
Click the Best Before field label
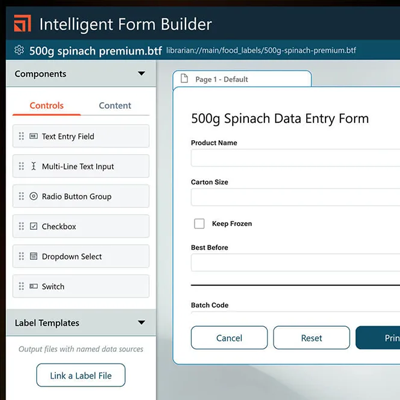click(x=210, y=247)
